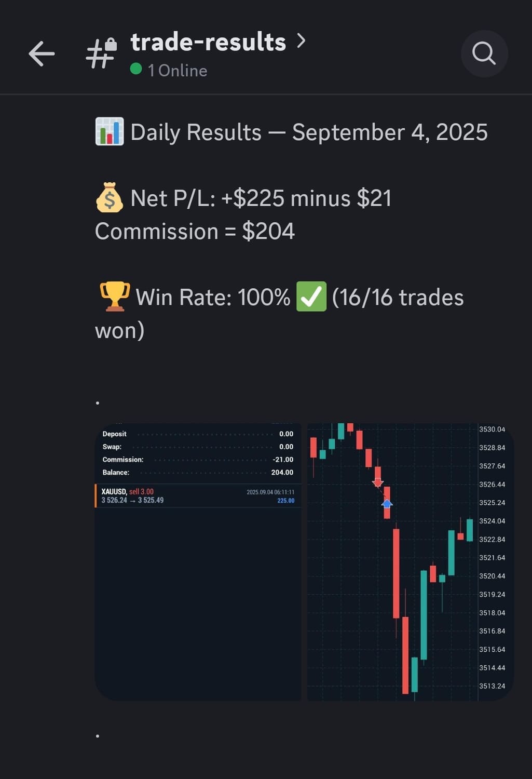The width and height of the screenshot is (532, 779).
Task: Expand channel details via the chevron
Action: point(301,41)
